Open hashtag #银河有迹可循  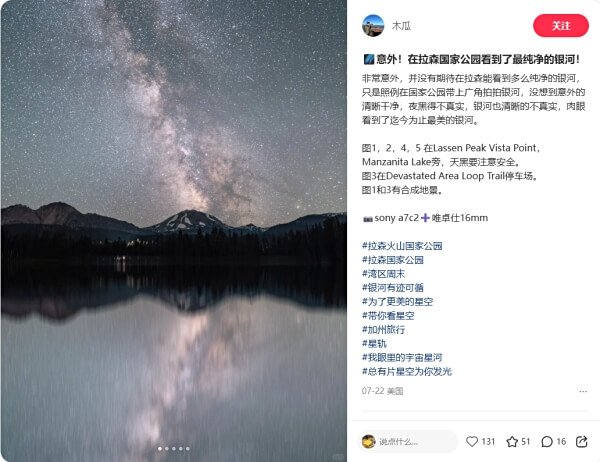392,287
